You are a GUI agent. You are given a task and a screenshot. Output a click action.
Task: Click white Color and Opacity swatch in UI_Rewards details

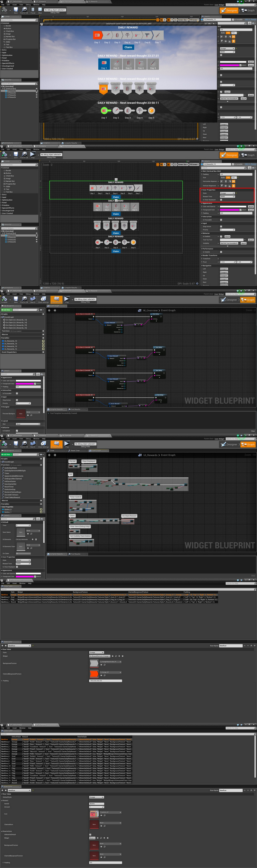[x=28, y=573]
